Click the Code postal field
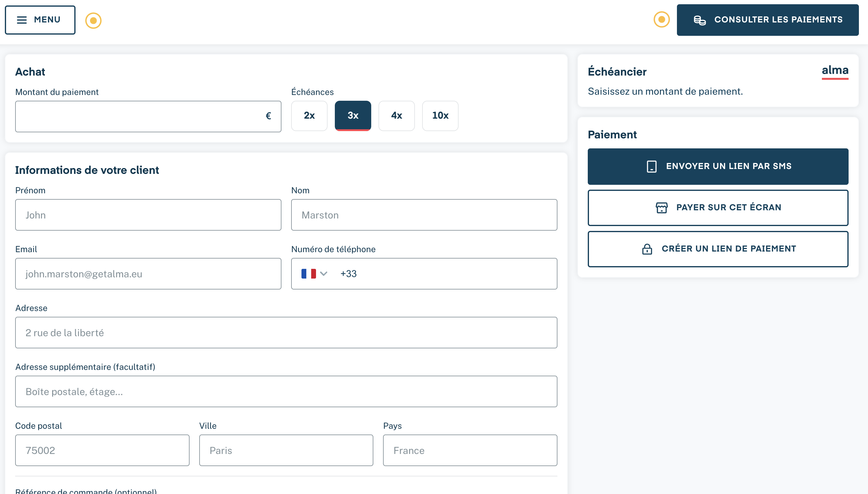 (x=103, y=450)
